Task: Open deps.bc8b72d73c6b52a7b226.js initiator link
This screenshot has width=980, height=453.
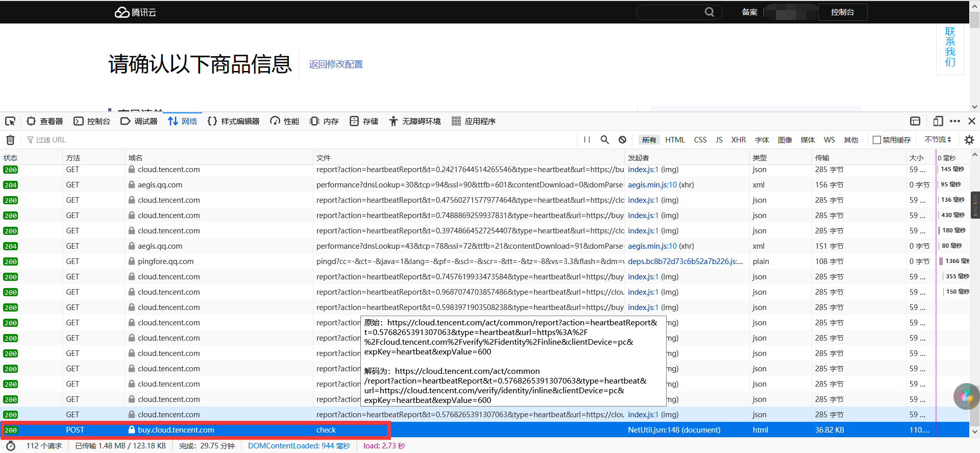Action: click(685, 261)
